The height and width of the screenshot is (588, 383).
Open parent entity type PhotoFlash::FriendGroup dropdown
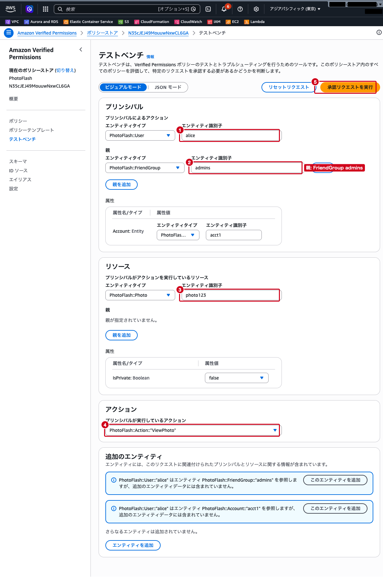click(145, 168)
